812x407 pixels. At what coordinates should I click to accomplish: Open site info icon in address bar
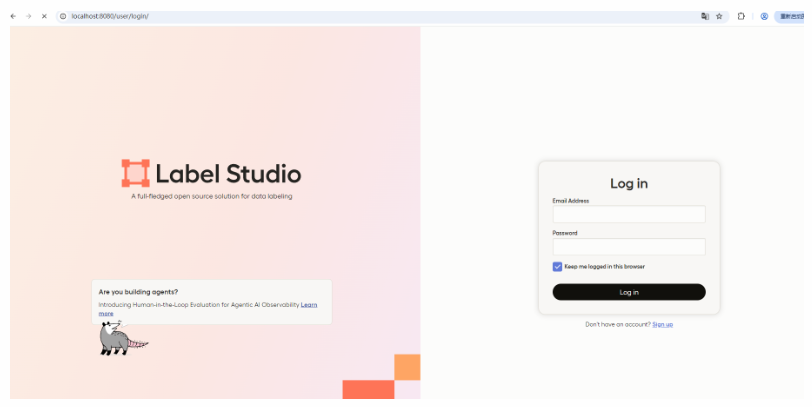pyautogui.click(x=63, y=16)
